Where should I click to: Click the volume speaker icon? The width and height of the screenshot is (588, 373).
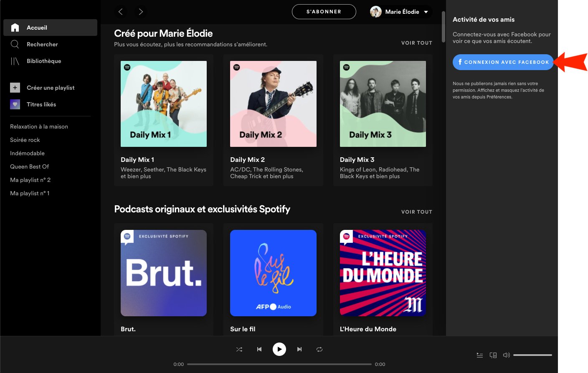point(507,355)
